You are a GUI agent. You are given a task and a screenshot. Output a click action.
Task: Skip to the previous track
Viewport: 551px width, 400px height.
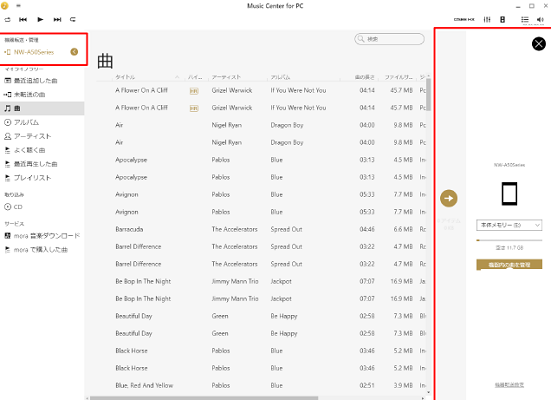(x=23, y=19)
